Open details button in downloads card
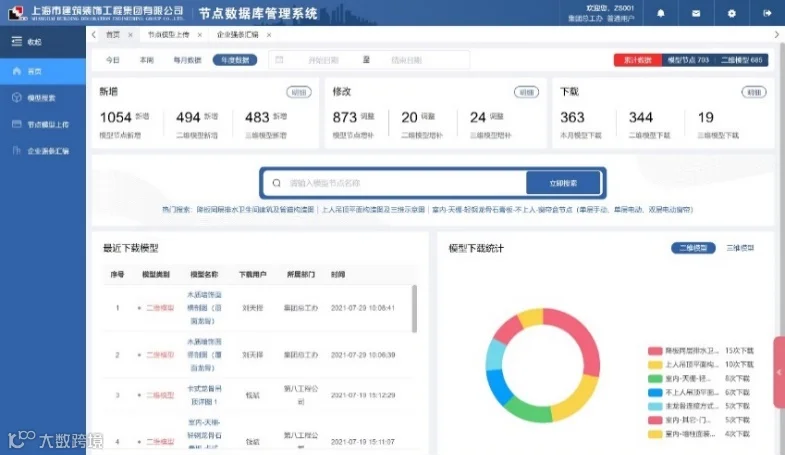Image resolution: width=785 pixels, height=456 pixels. [x=753, y=92]
